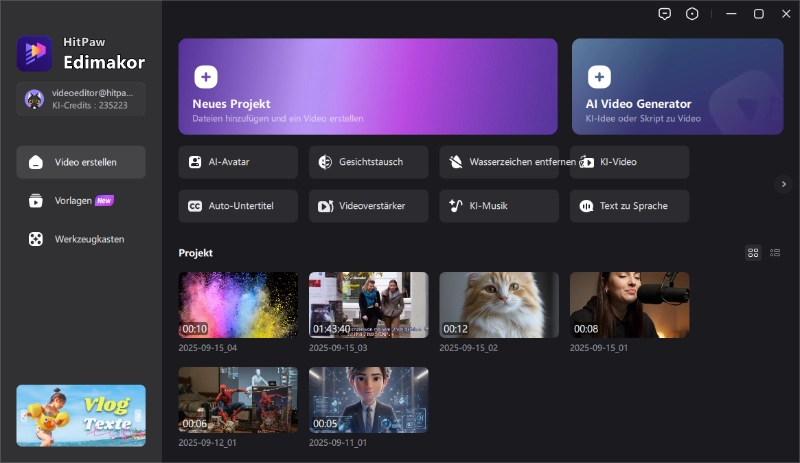Image resolution: width=800 pixels, height=463 pixels.
Task: Launch the AI Video Generator banner
Action: pyautogui.click(x=678, y=87)
